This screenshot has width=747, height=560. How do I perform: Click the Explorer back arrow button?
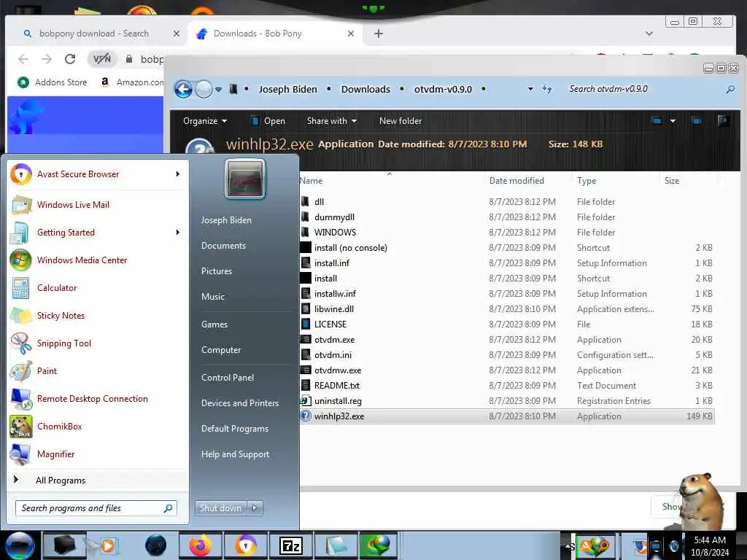[x=183, y=89]
